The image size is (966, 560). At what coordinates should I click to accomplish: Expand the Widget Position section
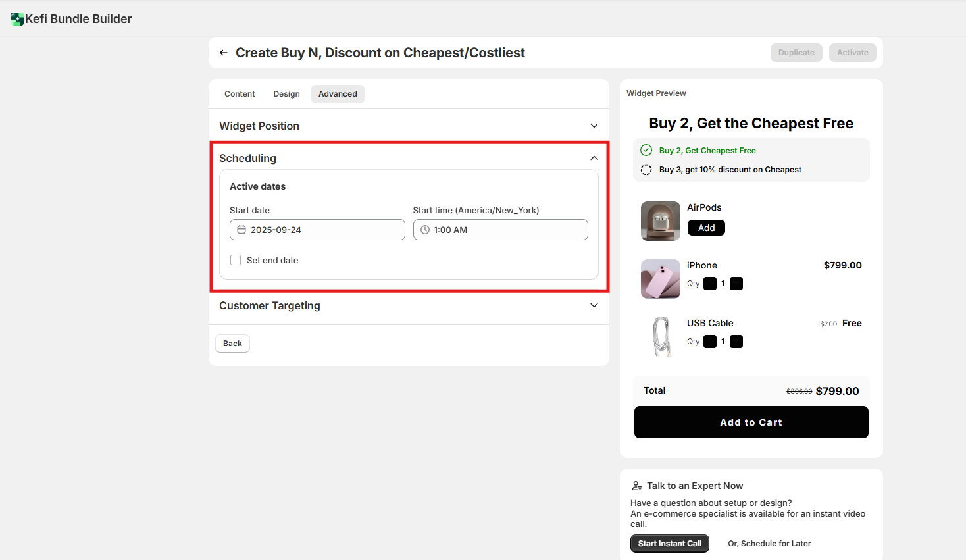(594, 126)
